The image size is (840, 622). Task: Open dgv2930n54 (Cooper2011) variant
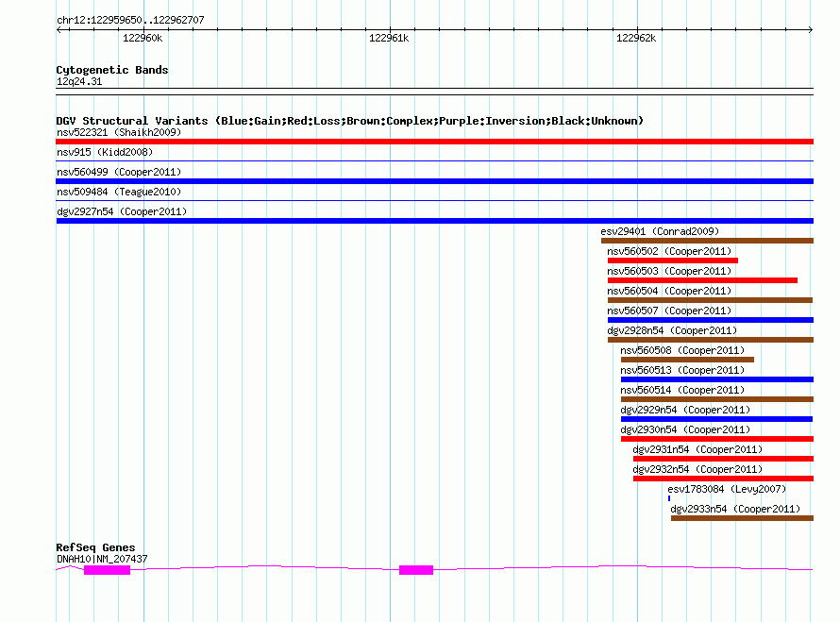point(686,429)
